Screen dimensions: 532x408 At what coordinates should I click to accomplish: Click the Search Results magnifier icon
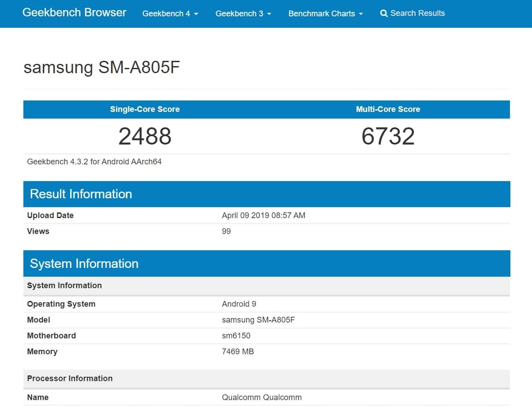384,14
